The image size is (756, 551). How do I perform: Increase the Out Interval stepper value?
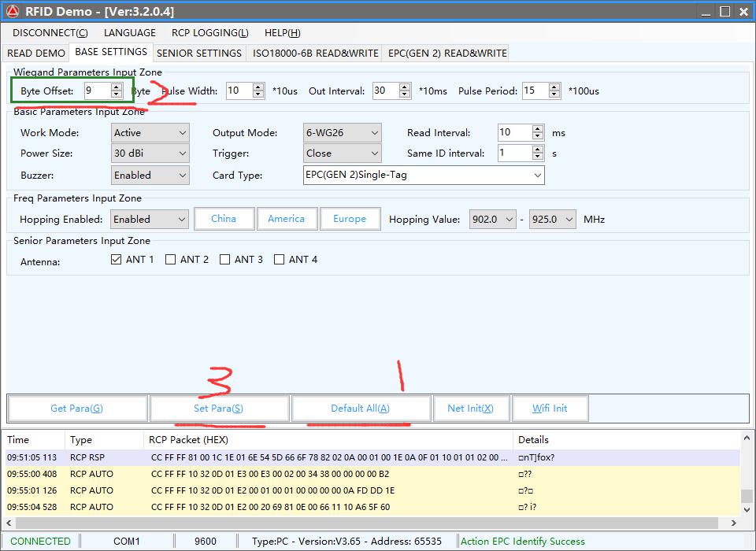click(x=405, y=87)
